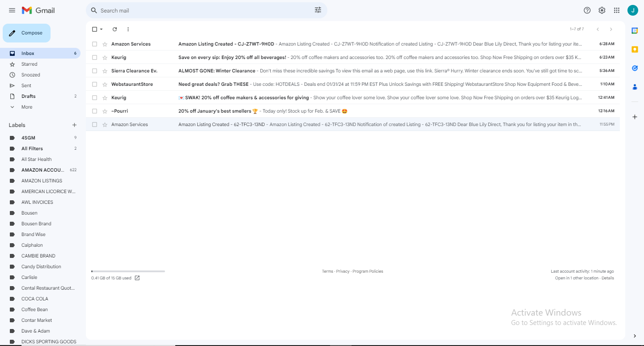Screen dimensions: 644x346
Task: Select the Sierra Clearance Ev. email checkbox
Action: pyautogui.click(x=94, y=71)
